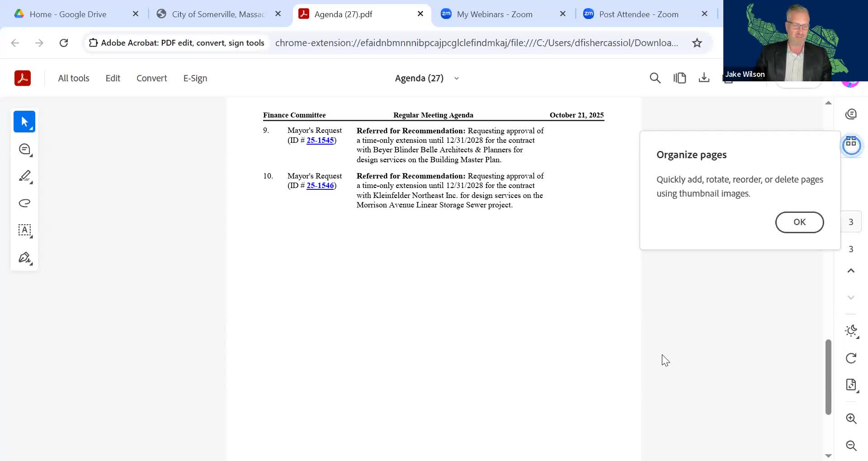Open the E-Sign menu
The height and width of the screenshot is (461, 868).
tap(195, 78)
